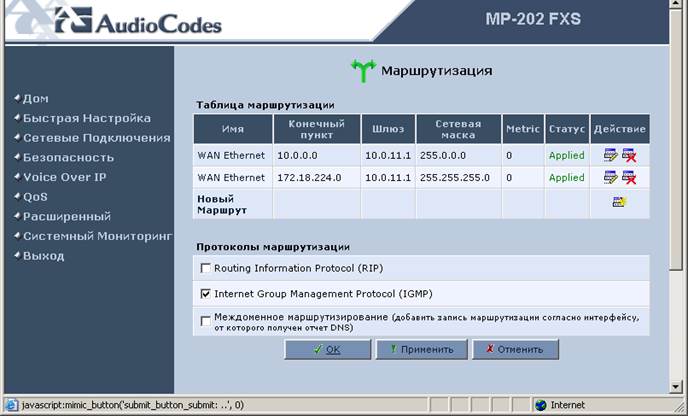Click the status bar page icon
This screenshot has height=416, width=688.
click(12, 405)
